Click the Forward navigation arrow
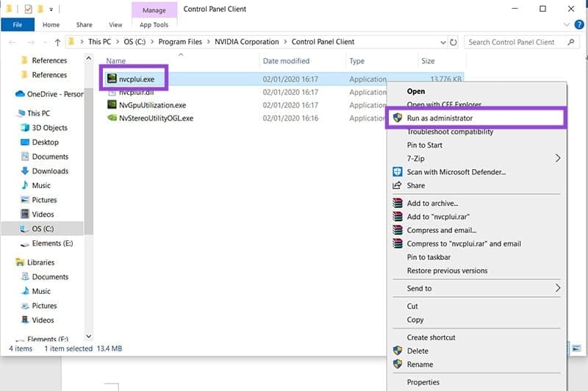Image resolution: width=588 pixels, height=391 pixels. click(31, 43)
